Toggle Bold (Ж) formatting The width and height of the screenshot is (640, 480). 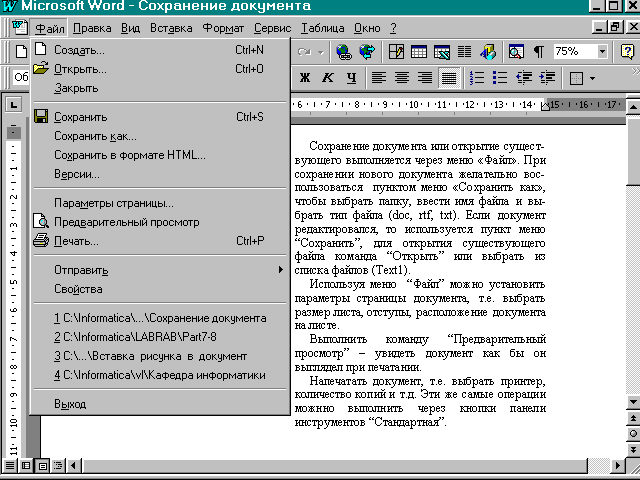click(x=304, y=78)
